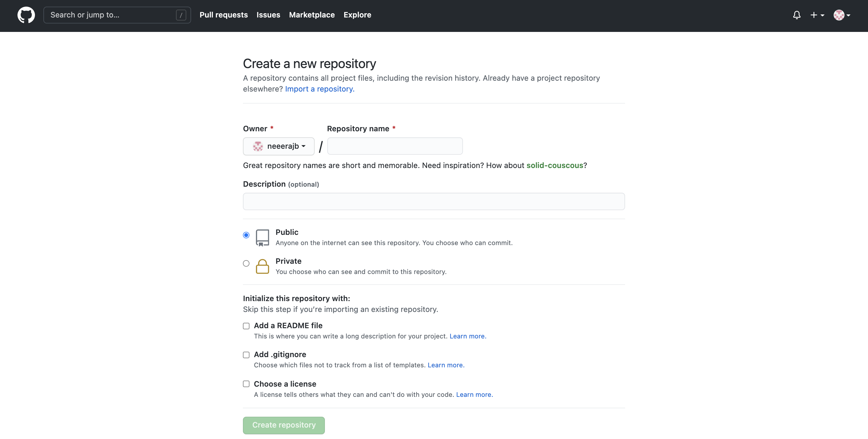Open Learn more about .gitignore templates

point(446,365)
